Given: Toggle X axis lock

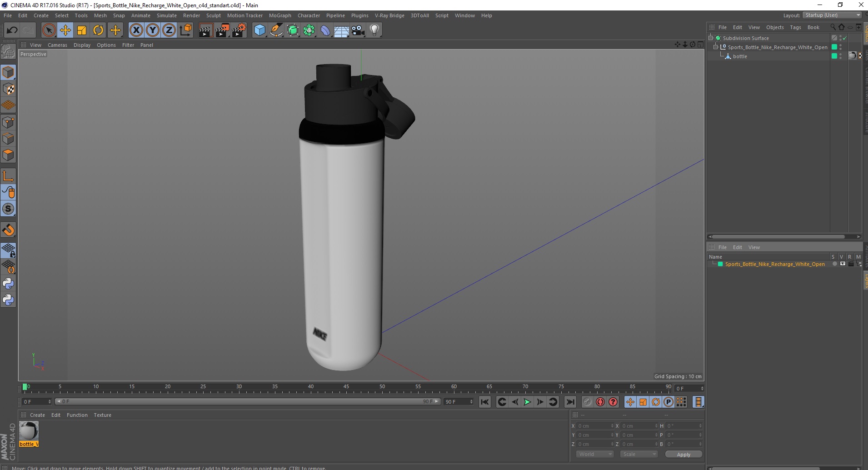Looking at the screenshot, I should point(136,30).
